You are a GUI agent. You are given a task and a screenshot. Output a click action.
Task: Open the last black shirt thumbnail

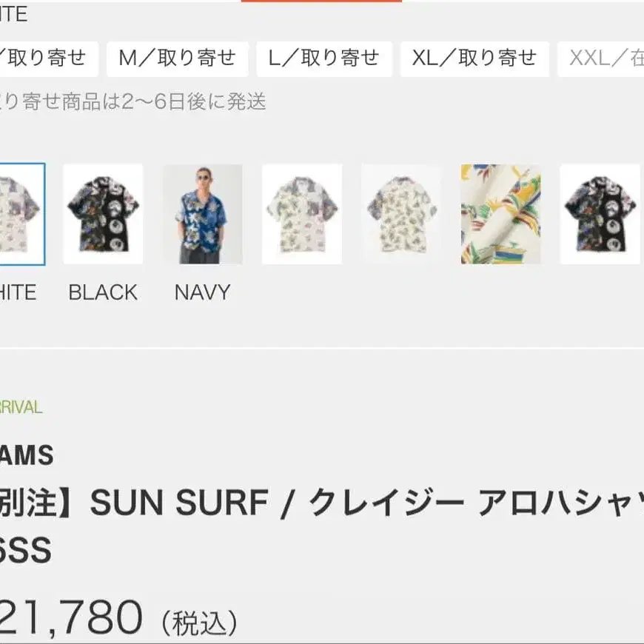[600, 214]
